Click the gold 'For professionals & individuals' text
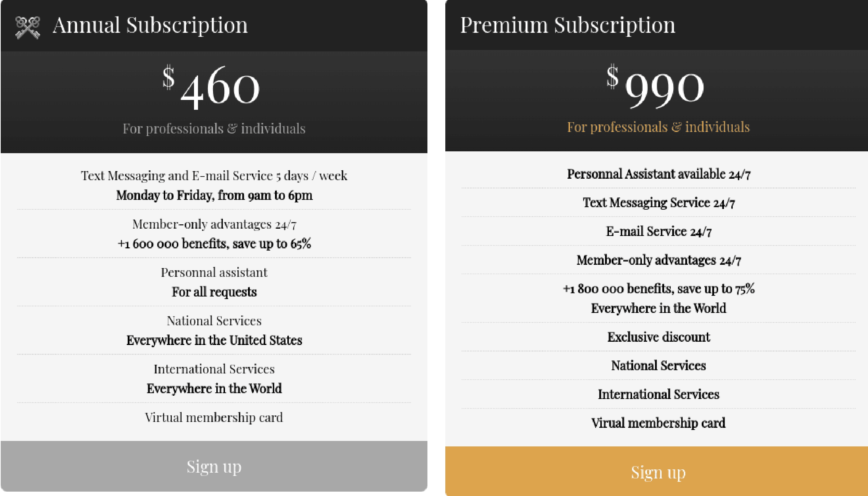 pyautogui.click(x=658, y=127)
